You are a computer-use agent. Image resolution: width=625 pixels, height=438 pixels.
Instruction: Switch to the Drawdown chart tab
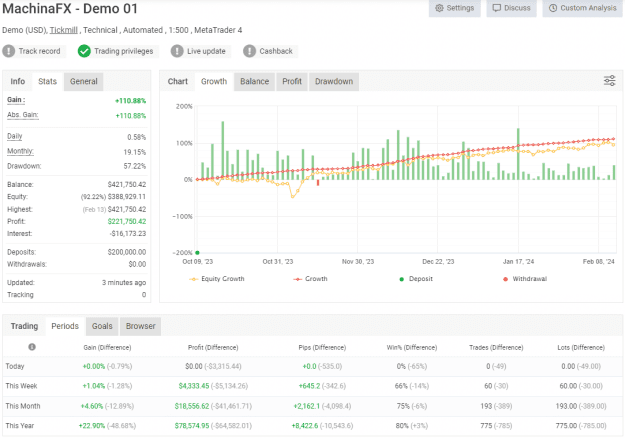click(334, 81)
